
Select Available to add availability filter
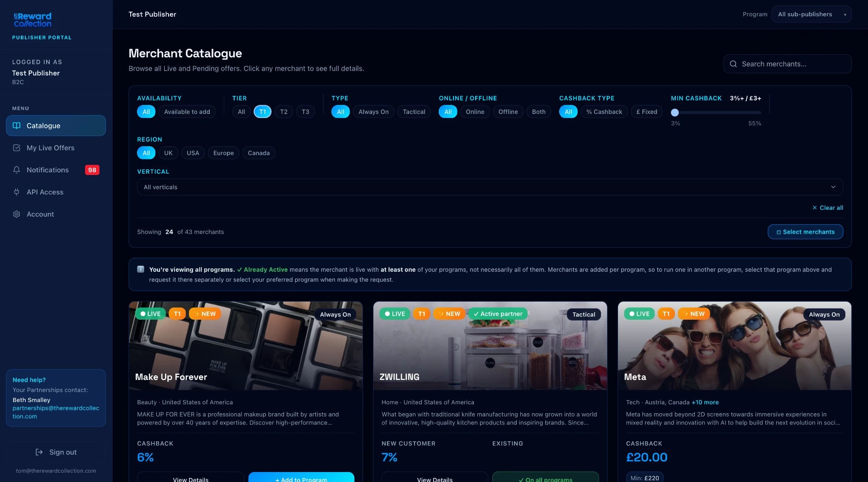(x=187, y=112)
